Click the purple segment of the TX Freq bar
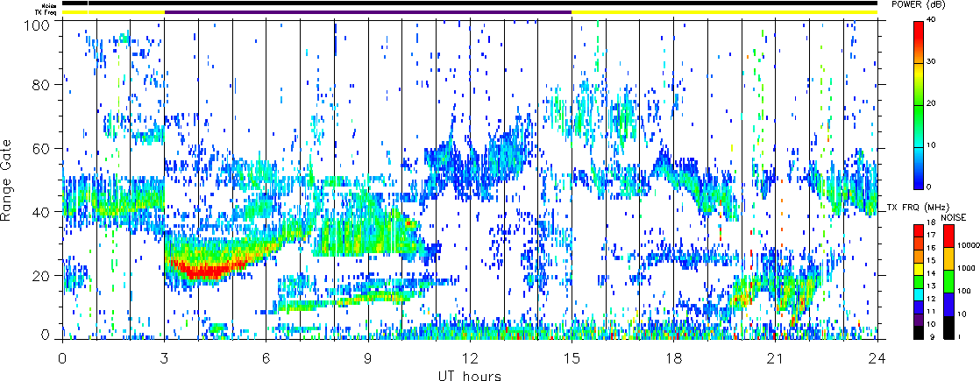 pyautogui.click(x=368, y=12)
